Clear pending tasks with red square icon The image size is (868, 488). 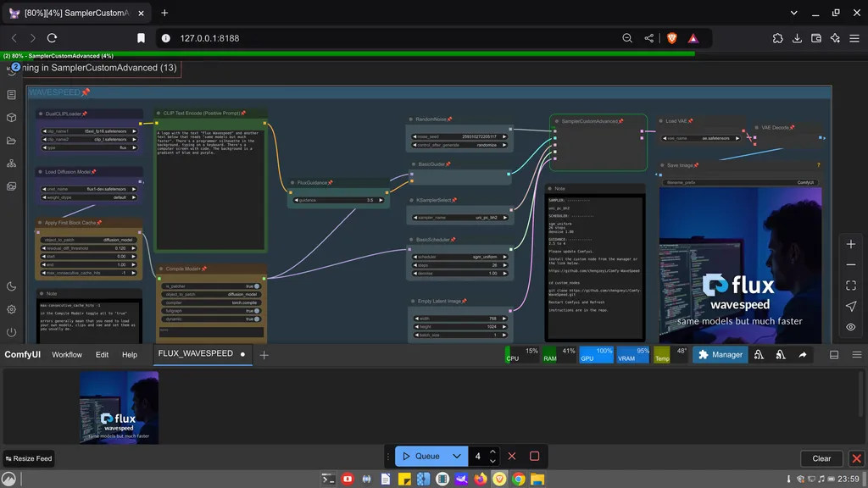pyautogui.click(x=534, y=456)
